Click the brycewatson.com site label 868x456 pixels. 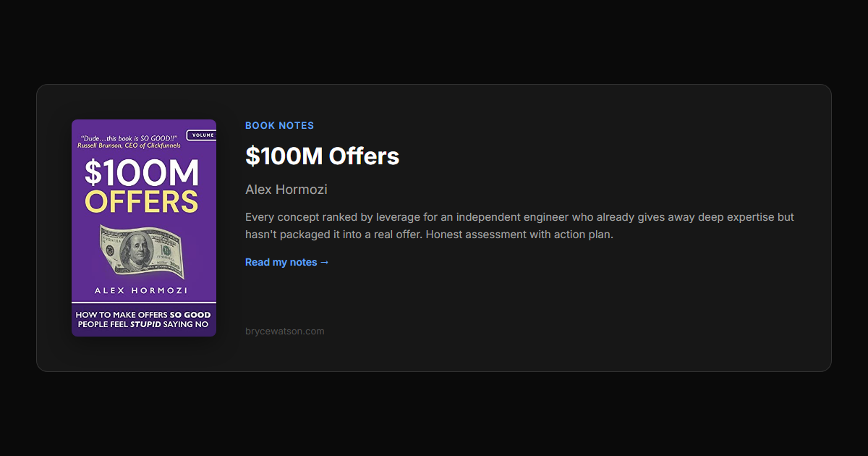pos(284,332)
